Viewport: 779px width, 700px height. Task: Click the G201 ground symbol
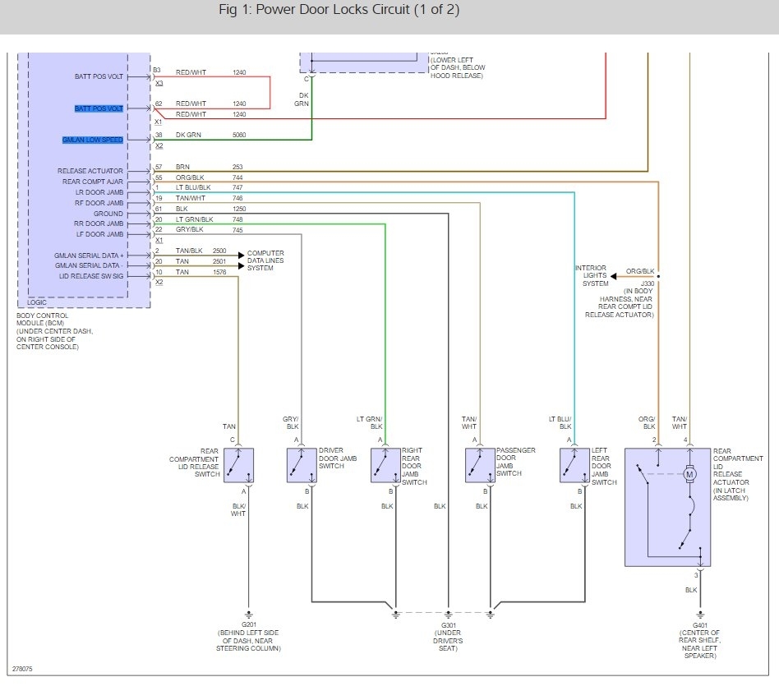click(248, 615)
